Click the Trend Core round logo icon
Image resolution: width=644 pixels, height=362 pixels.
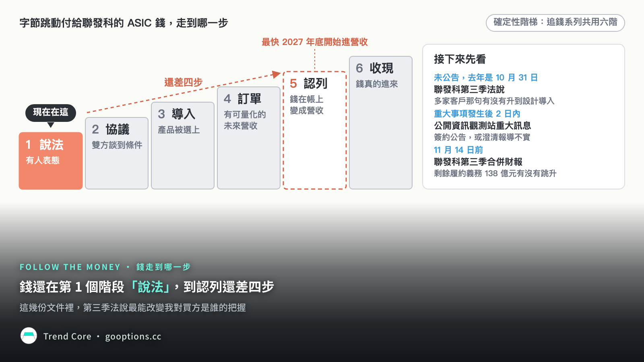pyautogui.click(x=29, y=336)
